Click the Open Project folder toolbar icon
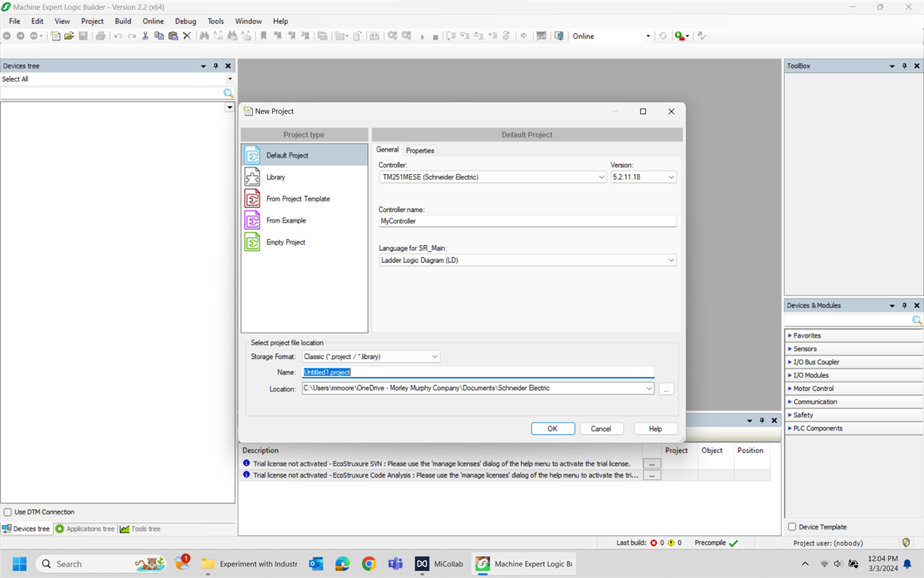 pos(69,35)
